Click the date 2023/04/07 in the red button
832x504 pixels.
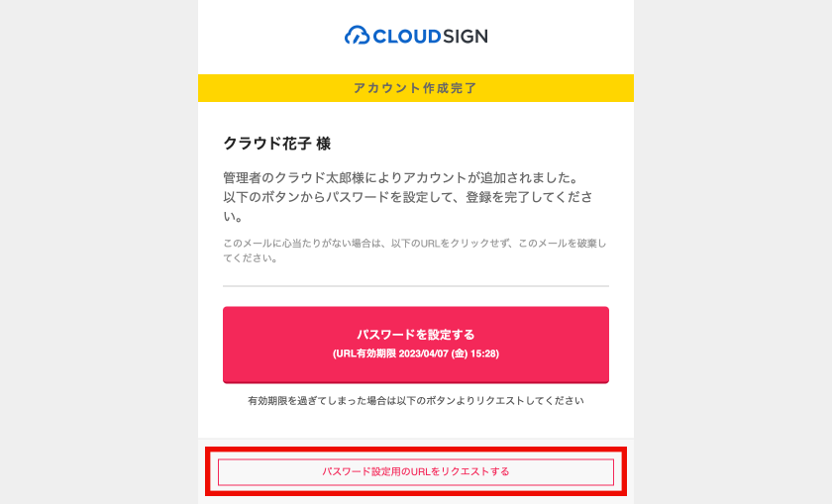(428, 353)
